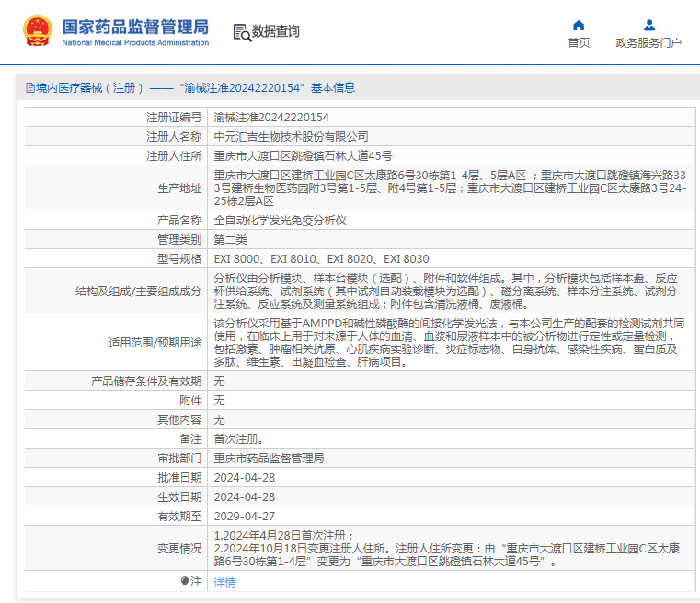This screenshot has width=700, height=603.
Task: Click the 结构及组成/主要组成成分 label
Action: tap(138, 291)
